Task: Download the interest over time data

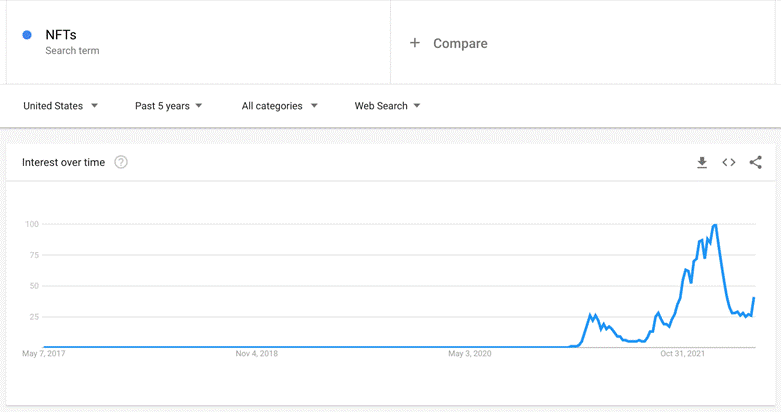Action: 702,162
